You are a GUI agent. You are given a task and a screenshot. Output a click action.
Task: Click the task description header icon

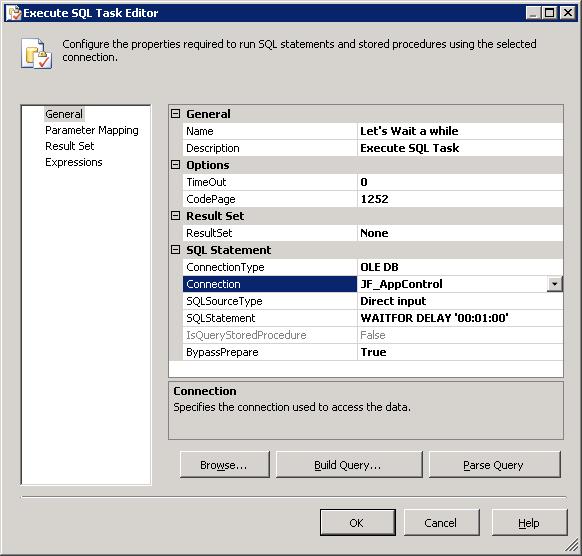36,53
